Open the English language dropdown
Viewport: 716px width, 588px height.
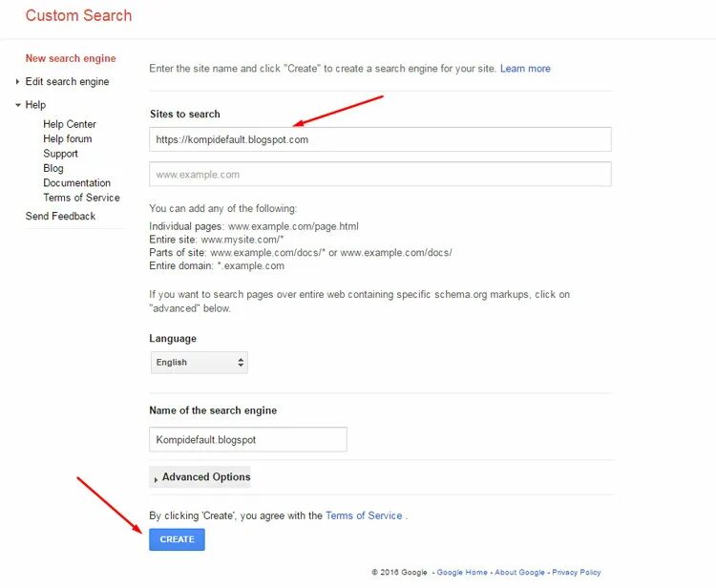[x=200, y=363]
